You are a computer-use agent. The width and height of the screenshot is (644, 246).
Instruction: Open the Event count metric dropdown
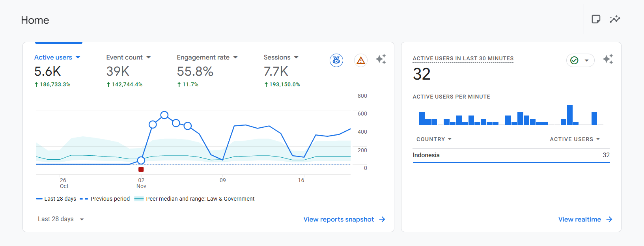(x=149, y=58)
